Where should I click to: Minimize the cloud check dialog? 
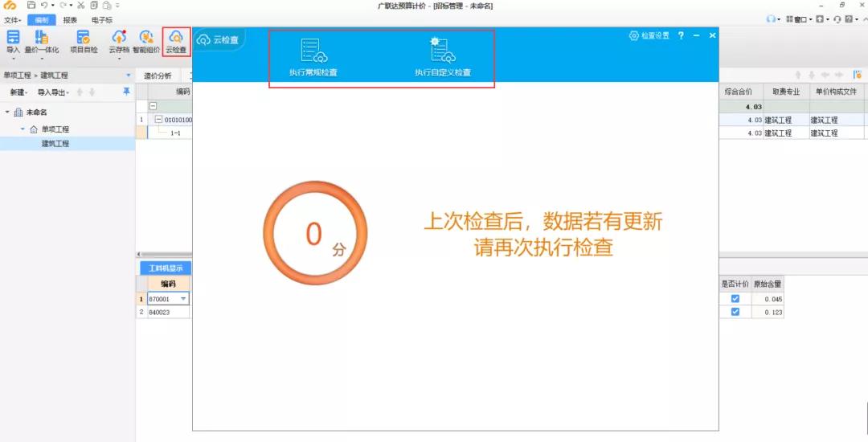(696, 35)
